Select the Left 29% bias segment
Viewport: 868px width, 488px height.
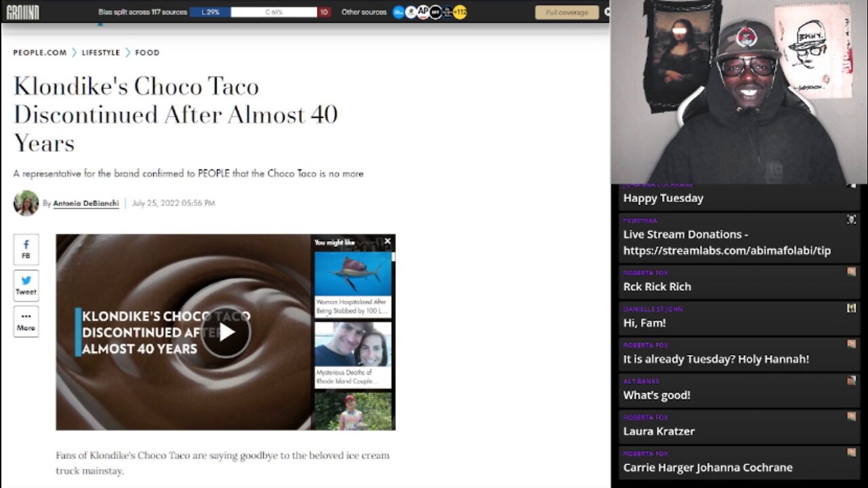click(x=210, y=12)
